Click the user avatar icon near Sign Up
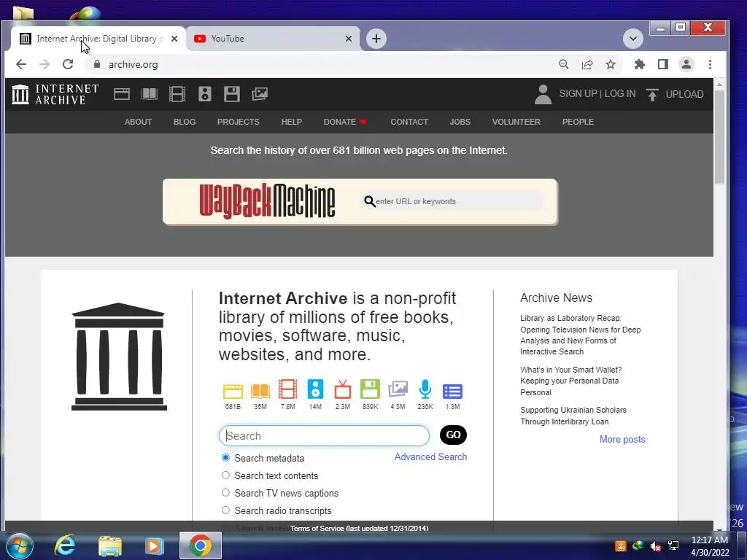This screenshot has height=560, width=747. click(x=543, y=94)
